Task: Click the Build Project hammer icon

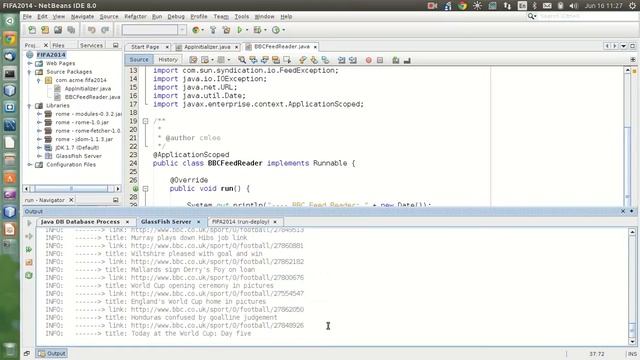Action: click(213, 30)
